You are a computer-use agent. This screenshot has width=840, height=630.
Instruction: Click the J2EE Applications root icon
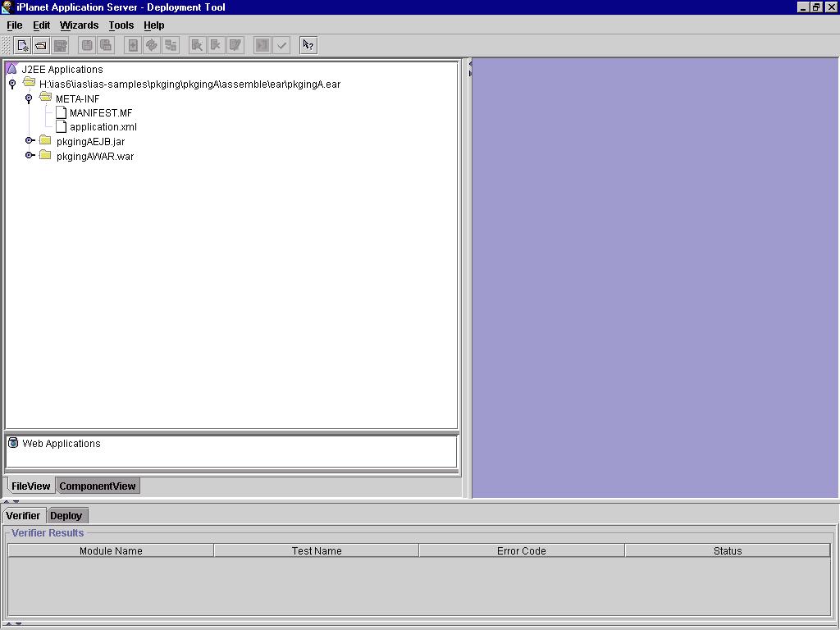(11, 69)
